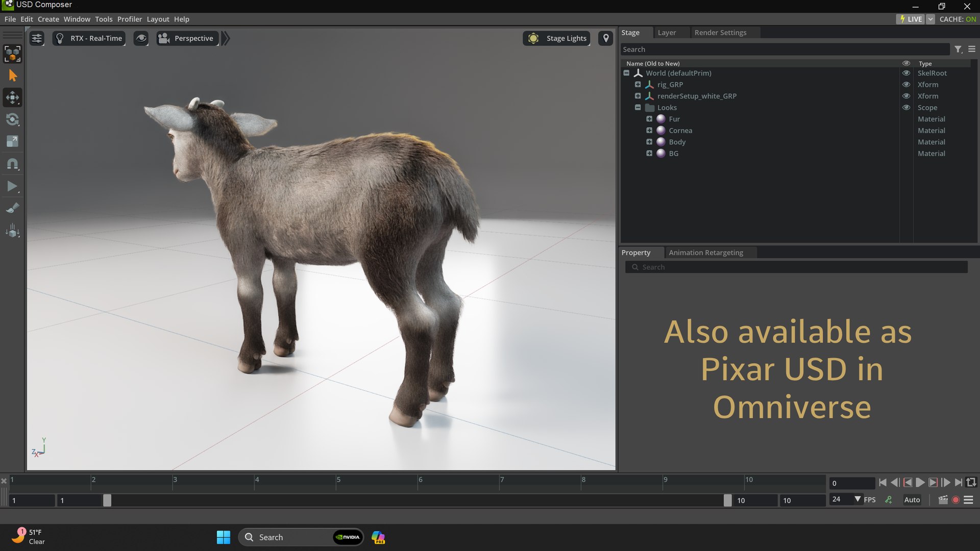
Task: Open the Stage Lights menu
Action: click(x=557, y=38)
